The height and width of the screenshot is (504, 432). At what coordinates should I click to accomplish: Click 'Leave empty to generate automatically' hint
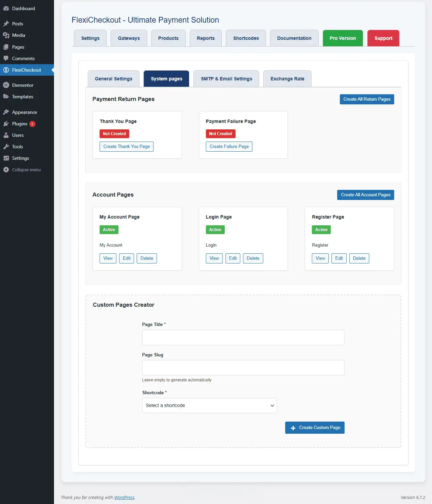177,380
